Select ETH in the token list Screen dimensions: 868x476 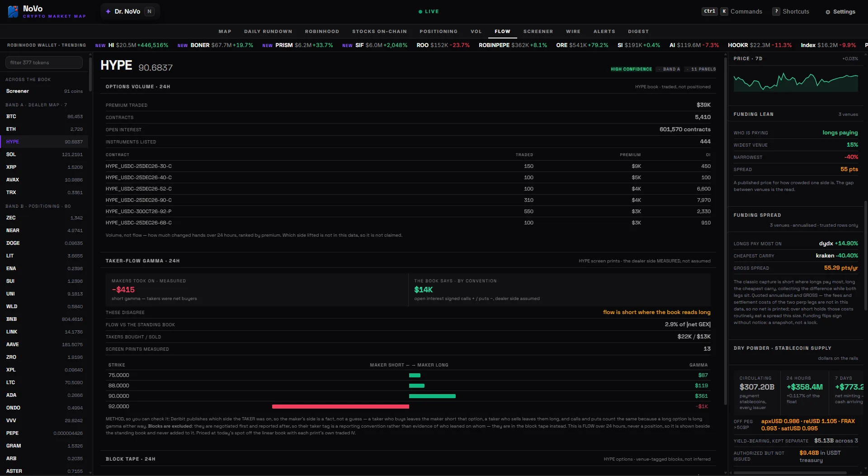pyautogui.click(x=44, y=129)
